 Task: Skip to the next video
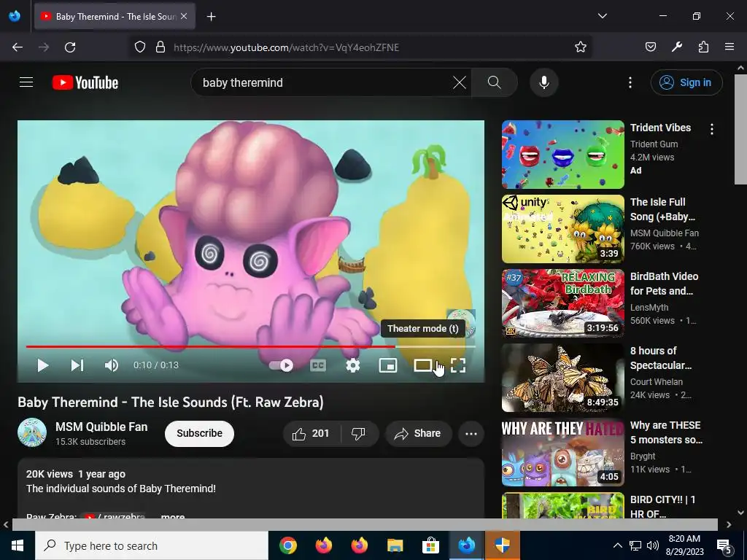[x=77, y=365]
